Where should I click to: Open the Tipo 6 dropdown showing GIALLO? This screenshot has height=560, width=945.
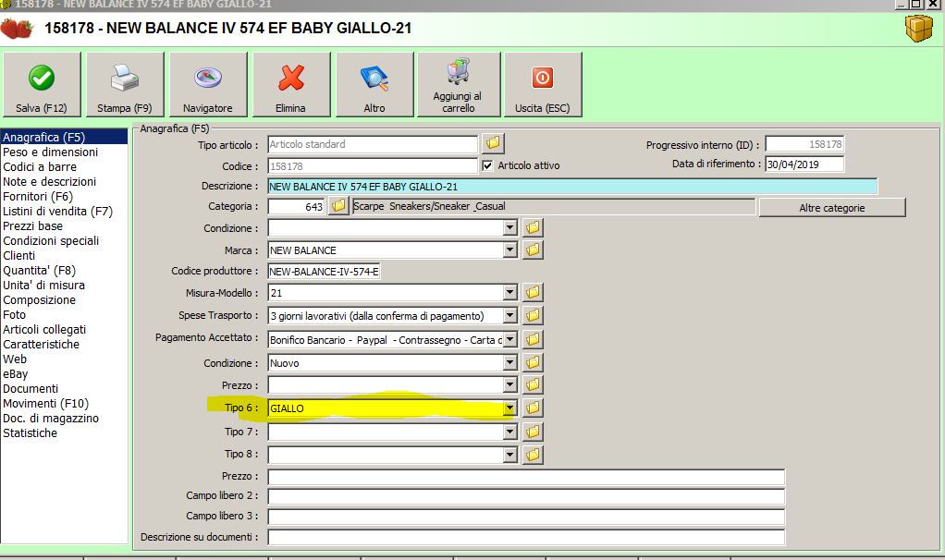point(509,408)
